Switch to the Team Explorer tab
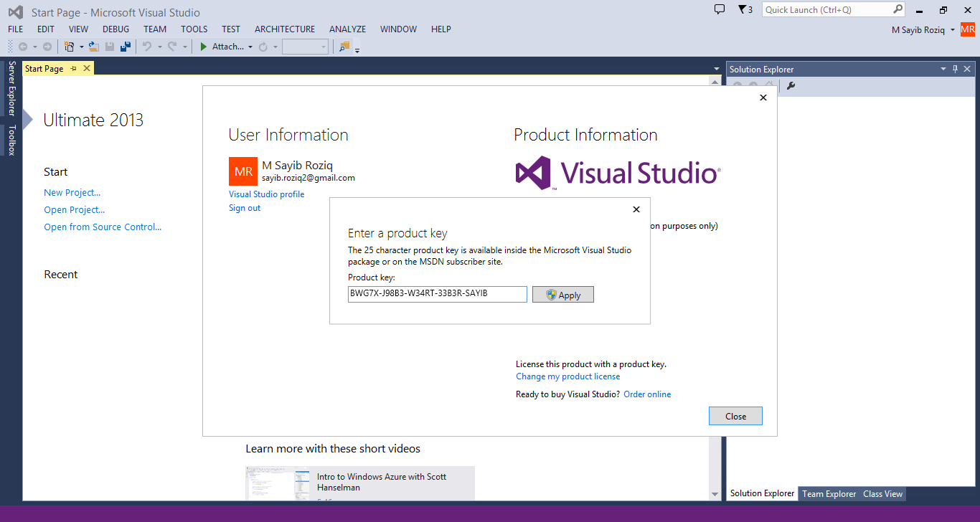The image size is (980, 522). [829, 493]
